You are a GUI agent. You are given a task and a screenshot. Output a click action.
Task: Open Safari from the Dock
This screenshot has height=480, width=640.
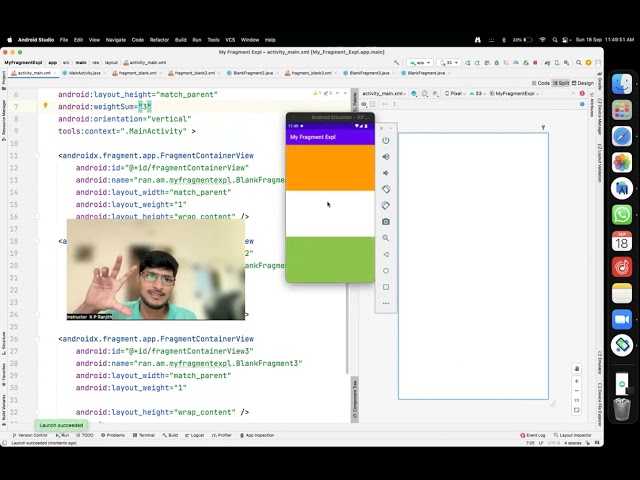[x=622, y=136]
